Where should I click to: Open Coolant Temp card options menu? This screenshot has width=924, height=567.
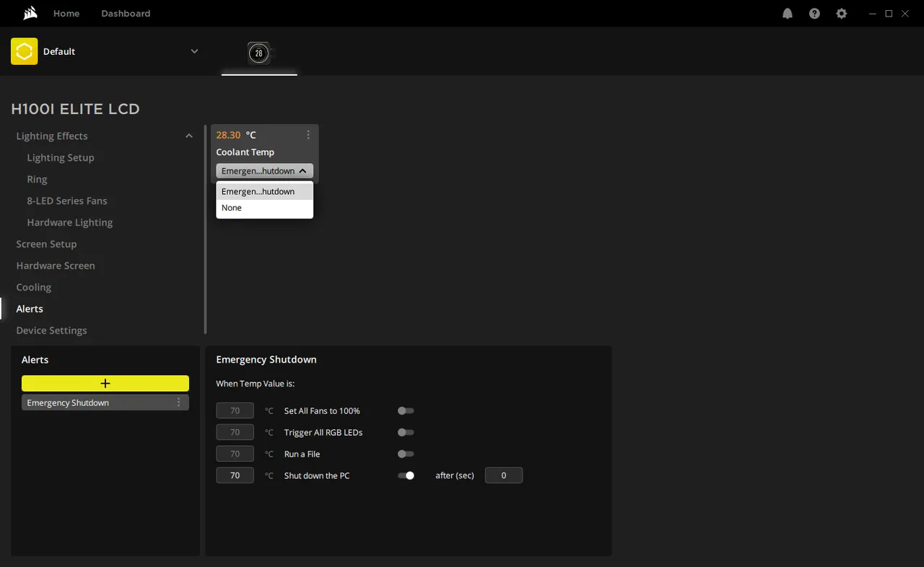pos(308,135)
